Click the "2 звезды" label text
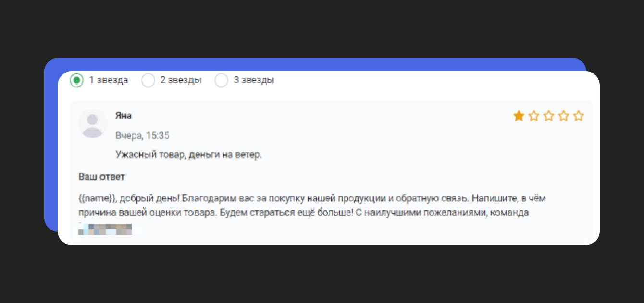This screenshot has width=644, height=303. [x=181, y=80]
